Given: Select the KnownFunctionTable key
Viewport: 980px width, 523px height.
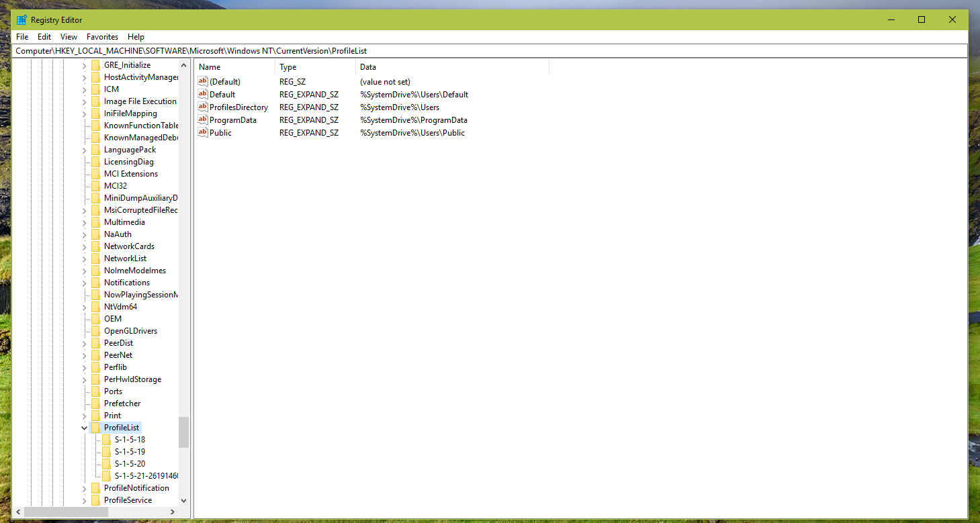Looking at the screenshot, I should (x=140, y=126).
